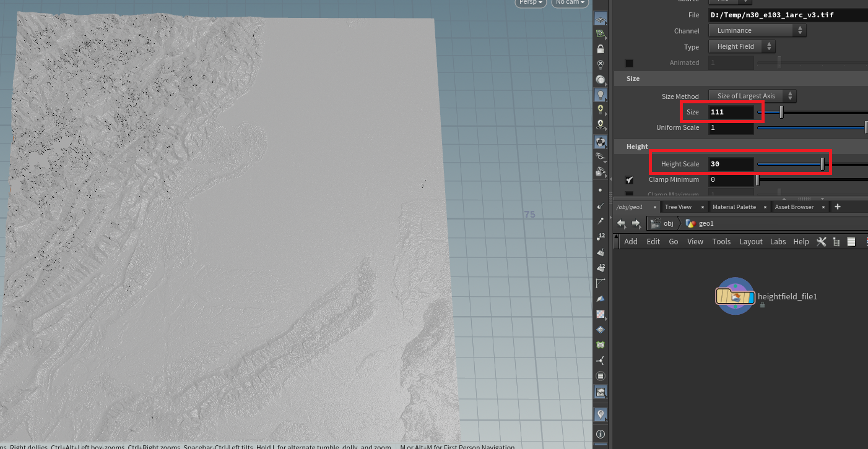Image resolution: width=868 pixels, height=449 pixels.
Task: Click the network back arrow
Action: 622,223
